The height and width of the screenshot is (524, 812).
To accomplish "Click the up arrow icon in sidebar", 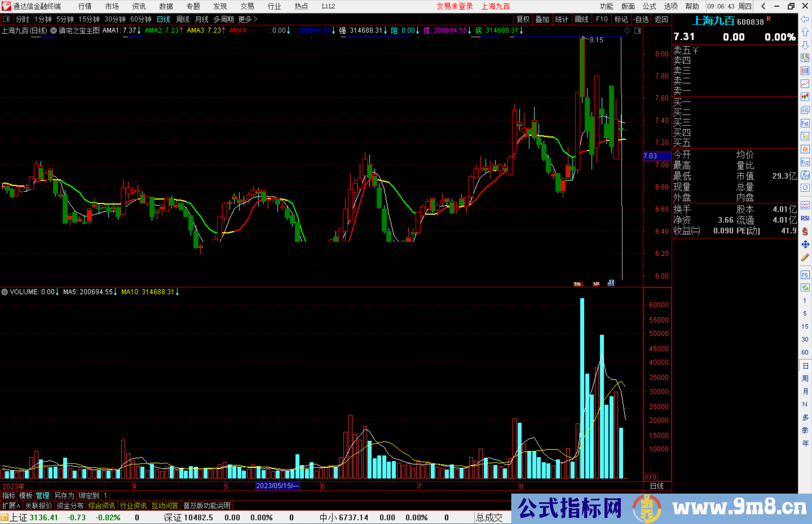I will pos(805,32).
